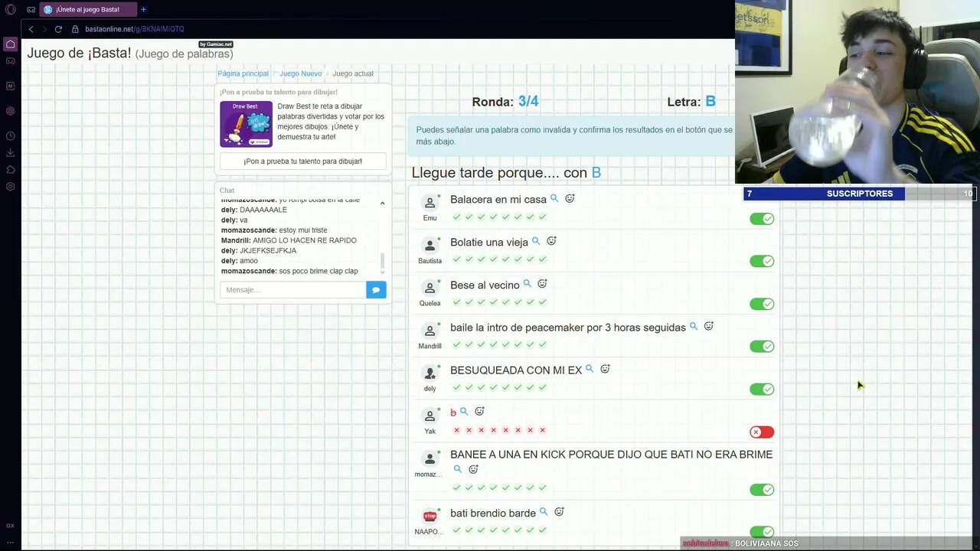This screenshot has height=551, width=980.
Task: Toggle validity of Mandrill's answer
Action: (x=762, y=346)
